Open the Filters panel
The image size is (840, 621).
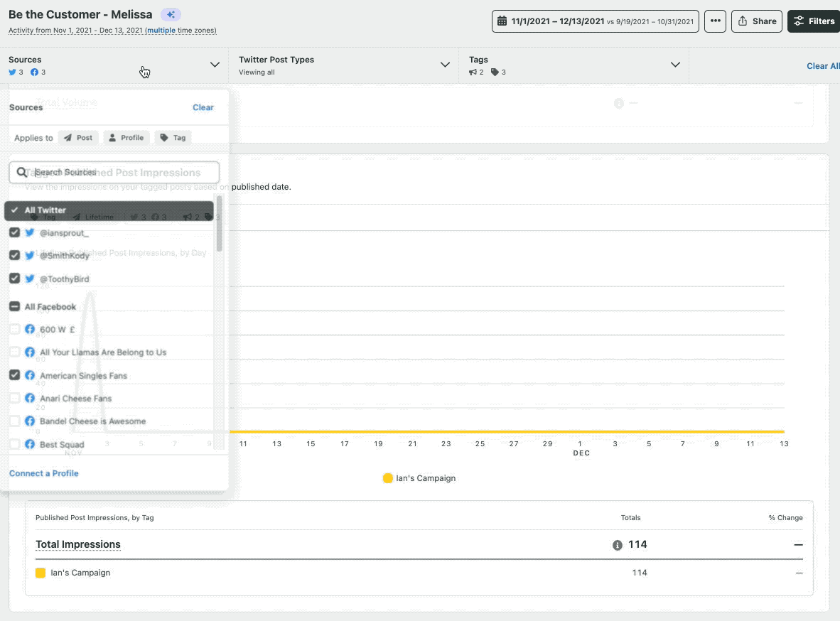point(815,21)
